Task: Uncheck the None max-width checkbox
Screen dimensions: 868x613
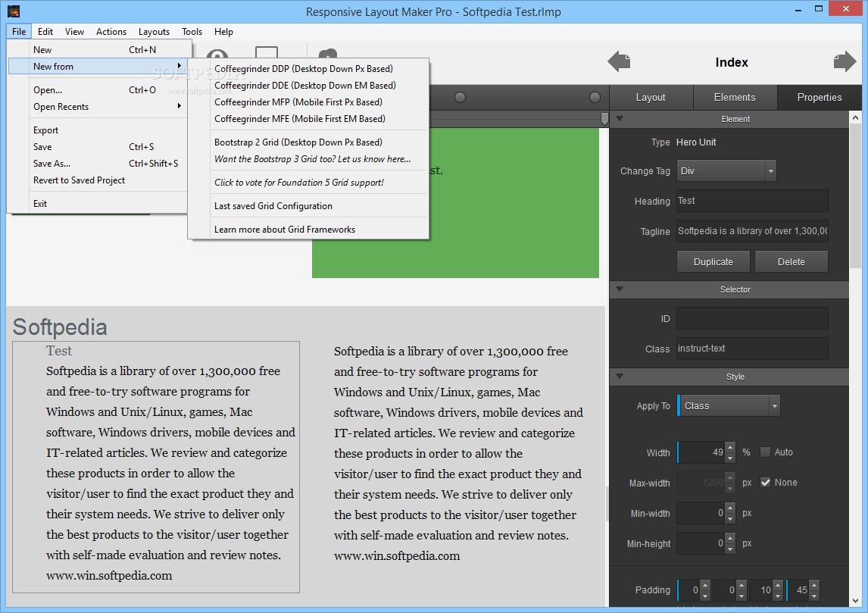Action: [x=765, y=483]
